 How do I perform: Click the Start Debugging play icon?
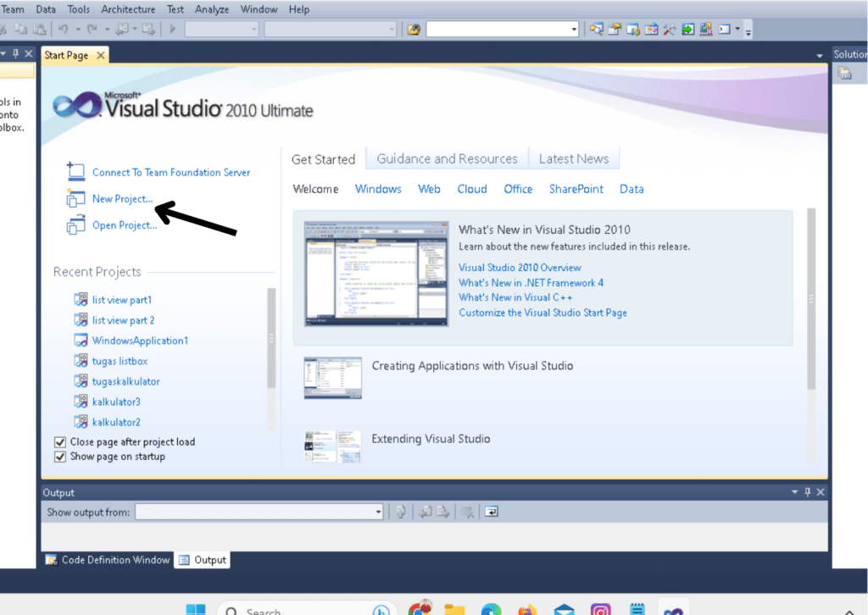pos(172,30)
